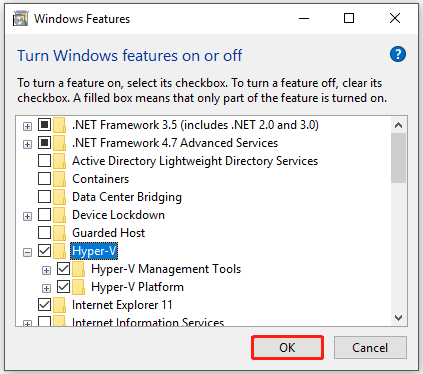Expand .NET Framework 4.7 Advanced Services node
This screenshot has width=423, height=374.
[x=27, y=145]
